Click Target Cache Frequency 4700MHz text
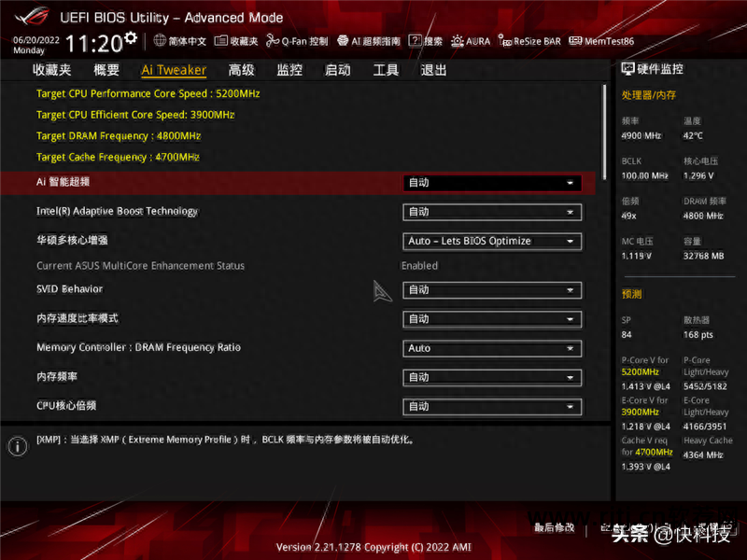The image size is (747, 560). pyautogui.click(x=118, y=157)
